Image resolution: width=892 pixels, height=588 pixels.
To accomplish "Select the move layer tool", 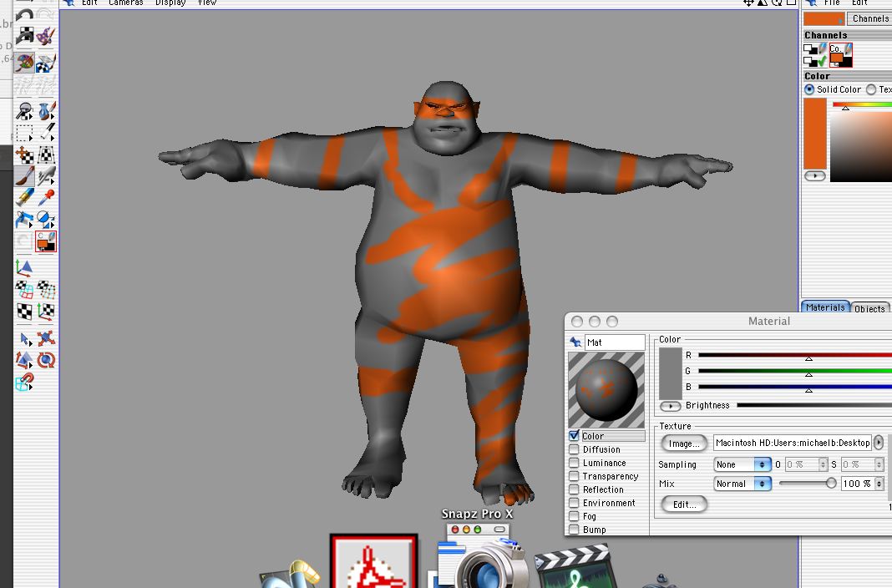I will coord(24,155).
